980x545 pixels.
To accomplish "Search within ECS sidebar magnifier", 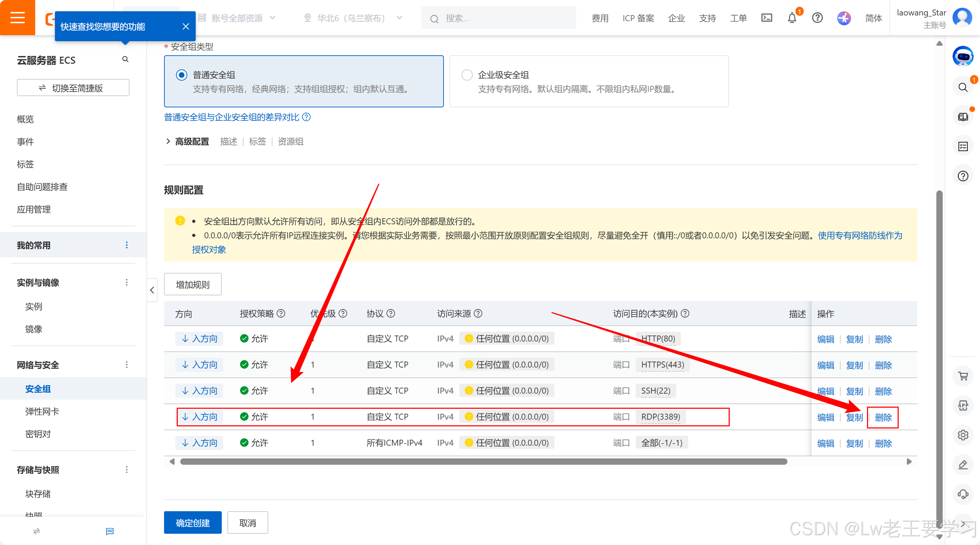I will pyautogui.click(x=125, y=59).
